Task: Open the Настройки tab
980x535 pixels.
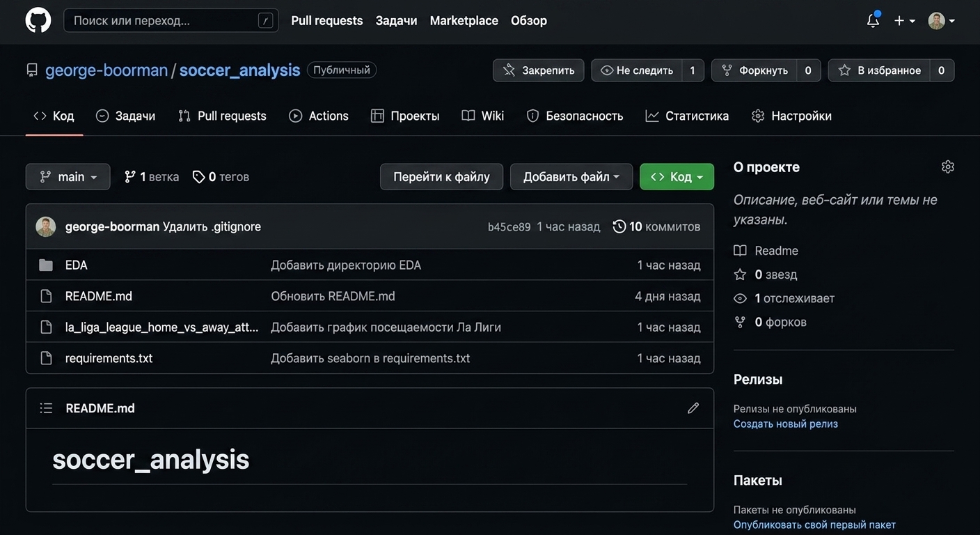Action: pos(791,116)
